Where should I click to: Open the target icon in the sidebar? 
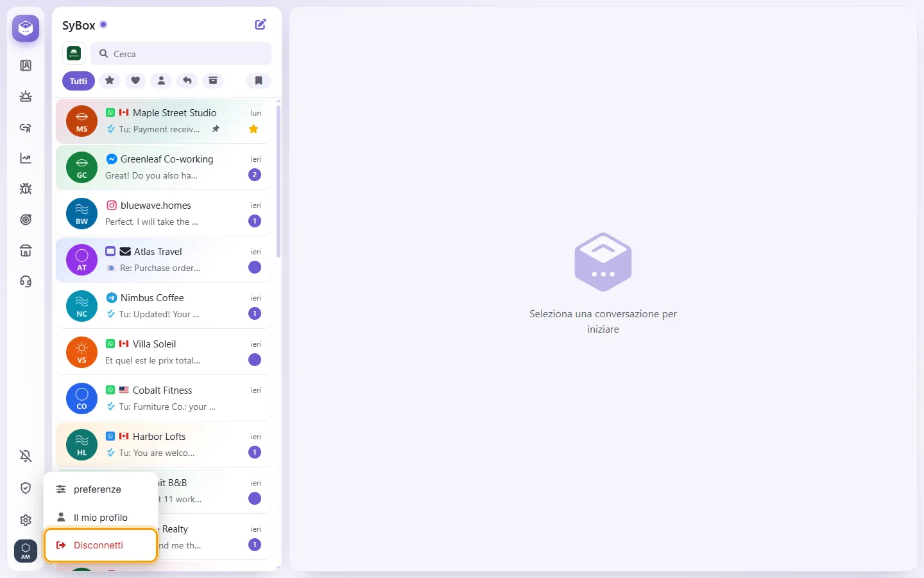(26, 220)
